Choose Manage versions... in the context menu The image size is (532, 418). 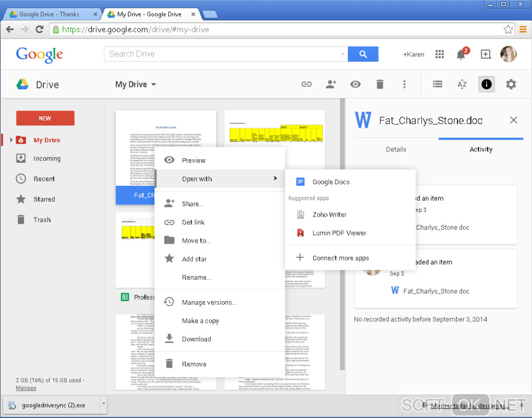pyautogui.click(x=220, y=302)
